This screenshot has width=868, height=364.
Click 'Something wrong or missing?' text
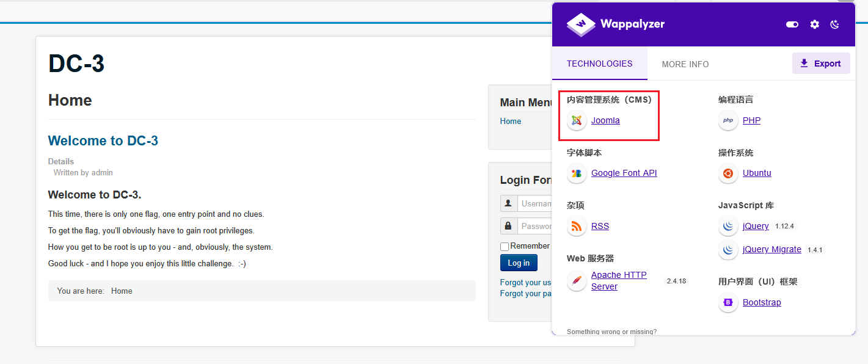pyautogui.click(x=611, y=332)
